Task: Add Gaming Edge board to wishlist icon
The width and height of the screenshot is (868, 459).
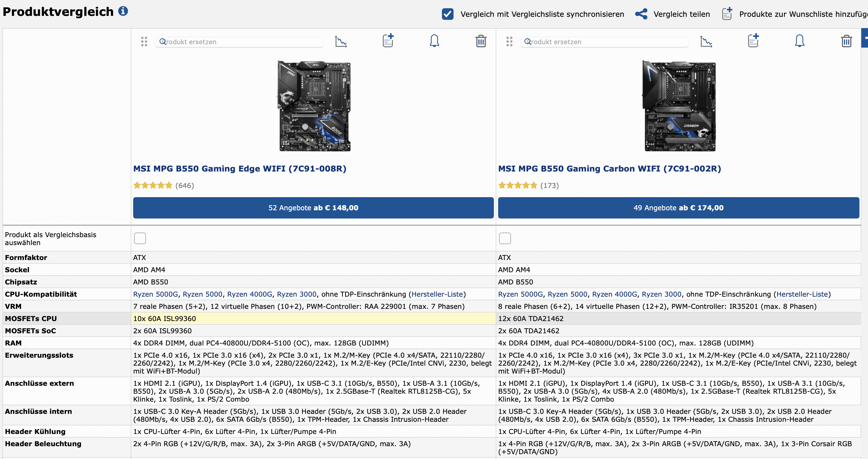Action: [x=388, y=41]
